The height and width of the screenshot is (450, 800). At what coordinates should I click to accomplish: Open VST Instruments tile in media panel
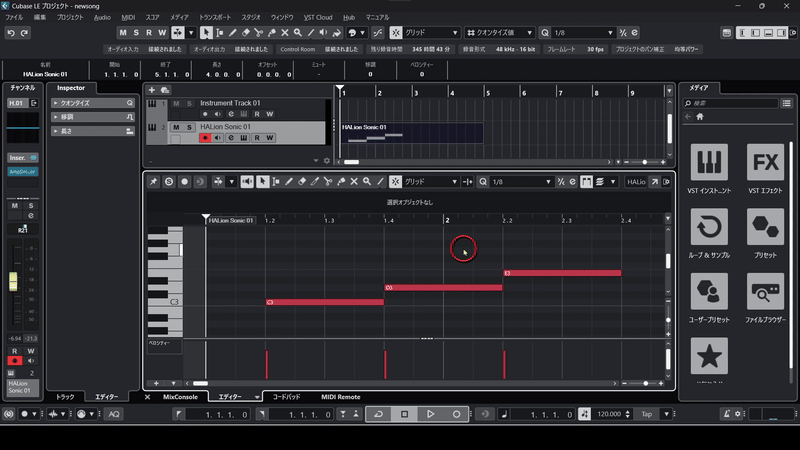709,162
